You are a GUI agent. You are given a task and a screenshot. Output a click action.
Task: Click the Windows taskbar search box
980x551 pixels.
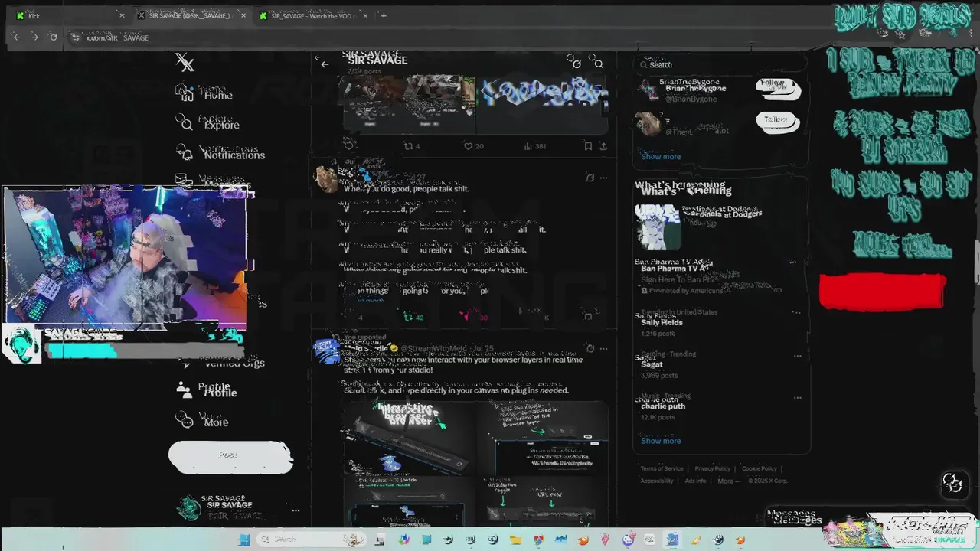pyautogui.click(x=310, y=540)
